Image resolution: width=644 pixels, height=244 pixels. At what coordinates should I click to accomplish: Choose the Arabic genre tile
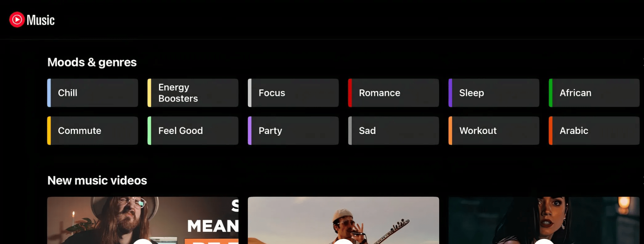point(594,131)
